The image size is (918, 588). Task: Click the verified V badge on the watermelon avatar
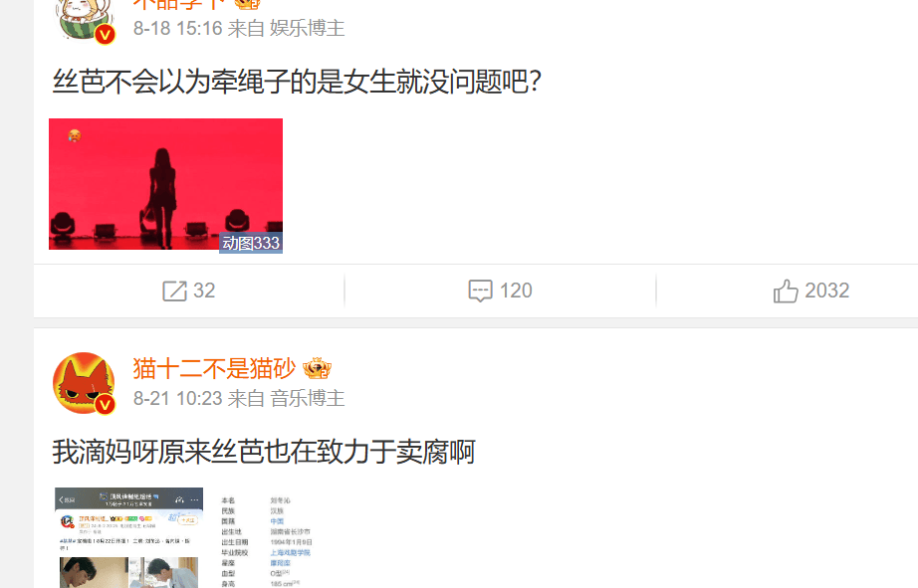click(x=105, y=35)
